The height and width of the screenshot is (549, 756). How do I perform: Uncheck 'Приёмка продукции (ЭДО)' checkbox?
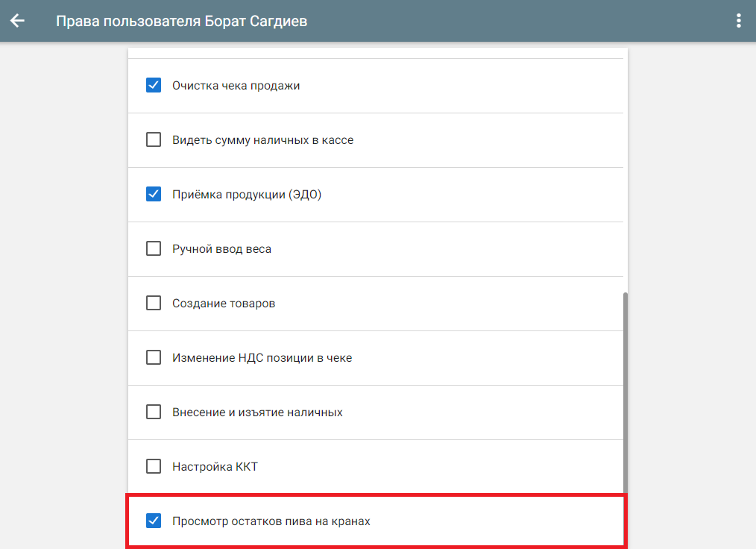coord(154,194)
